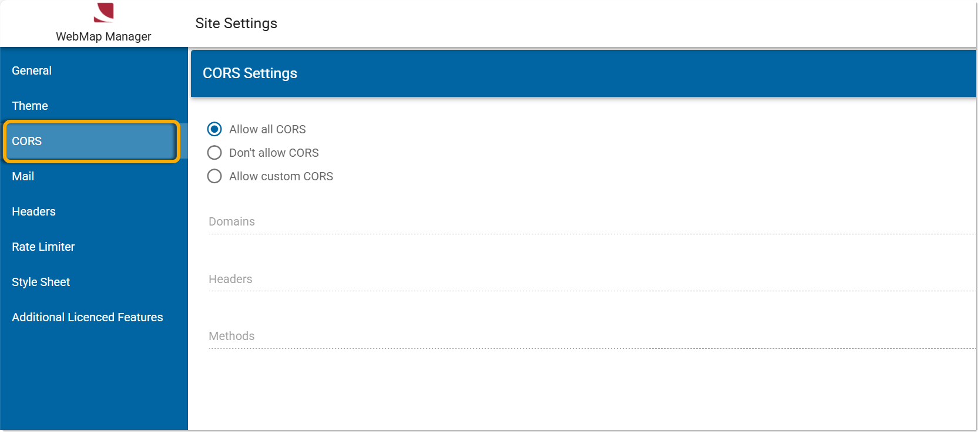Click the Allow custom CORS label text
The image size is (980, 434).
point(281,176)
